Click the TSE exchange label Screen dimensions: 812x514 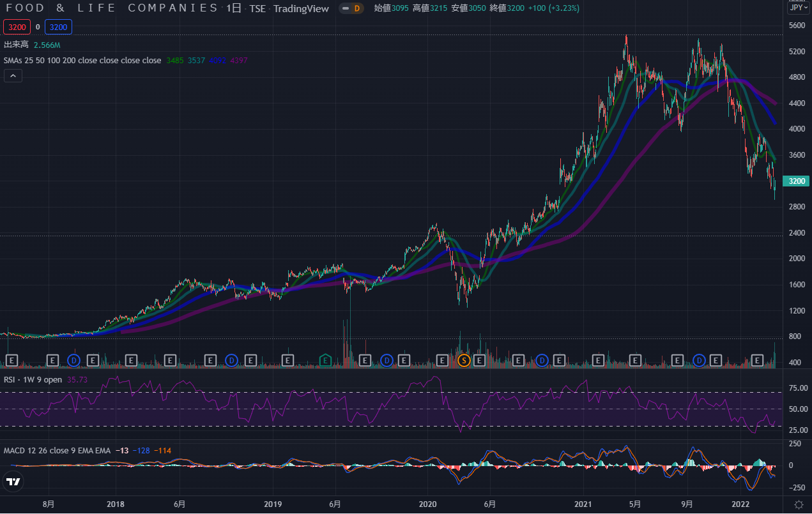pos(258,8)
